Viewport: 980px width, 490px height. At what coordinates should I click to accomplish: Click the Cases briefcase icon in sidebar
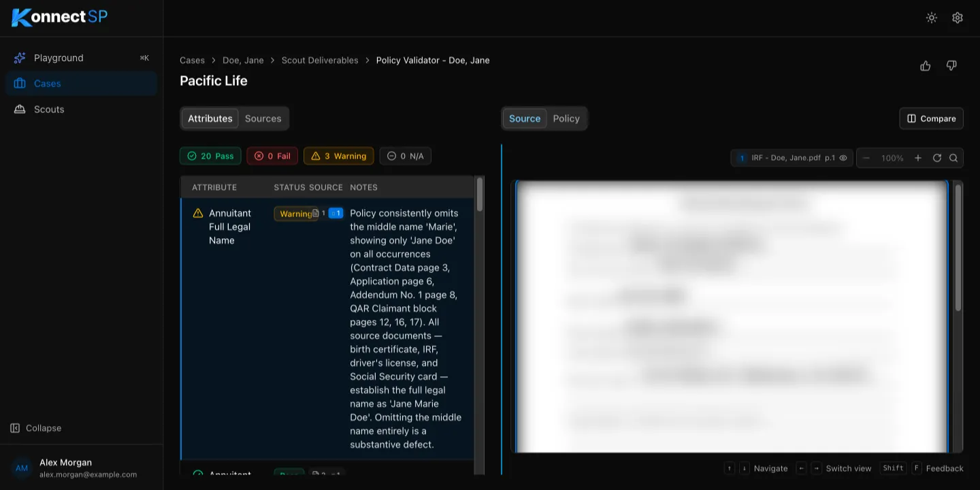click(20, 84)
